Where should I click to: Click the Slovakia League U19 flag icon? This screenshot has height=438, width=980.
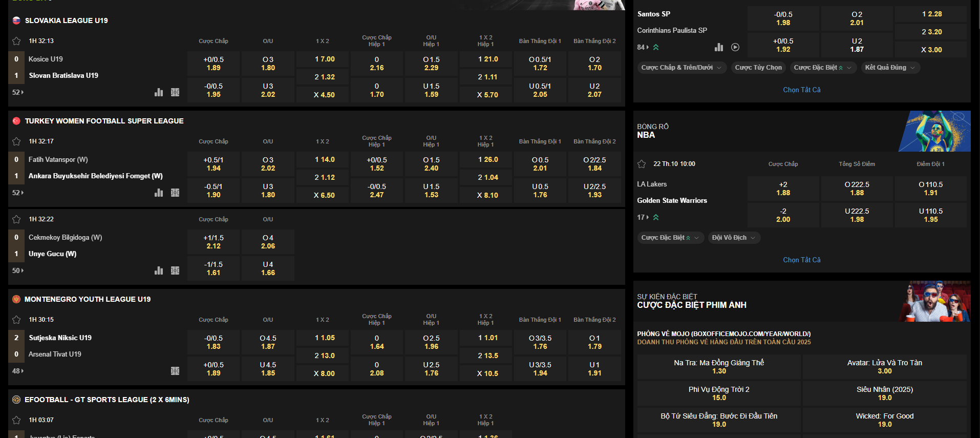(x=16, y=20)
